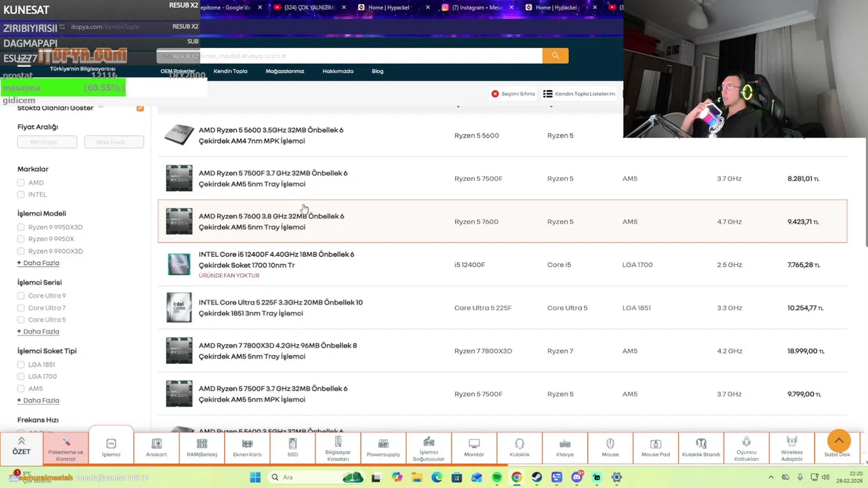Image resolution: width=868 pixels, height=488 pixels.
Task: Open the İşlemci category in bottom bar
Action: 111,447
